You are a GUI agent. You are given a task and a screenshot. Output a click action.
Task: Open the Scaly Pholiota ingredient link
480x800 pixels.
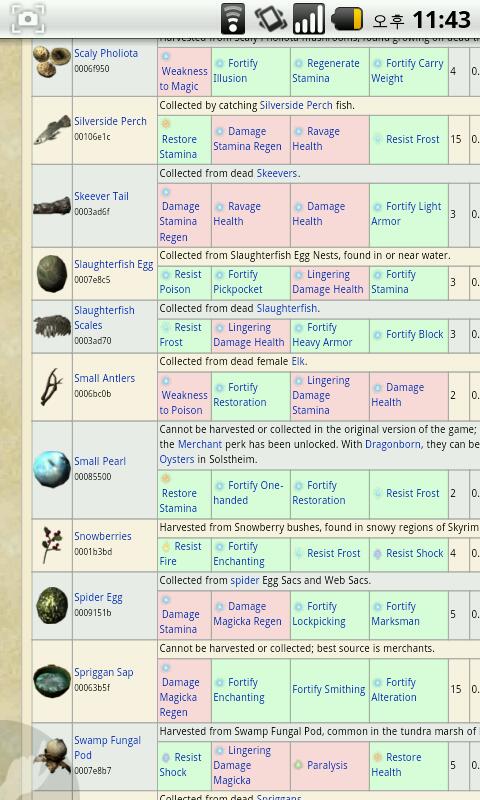(106, 53)
